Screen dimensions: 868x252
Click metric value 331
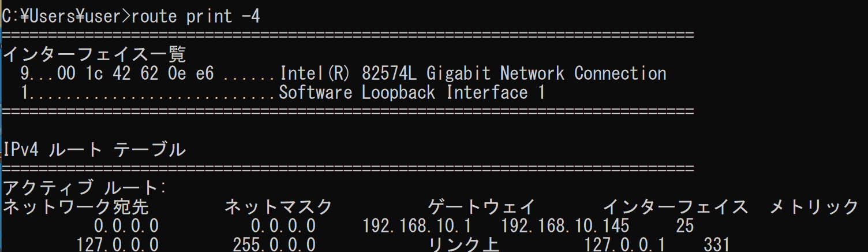click(x=717, y=244)
